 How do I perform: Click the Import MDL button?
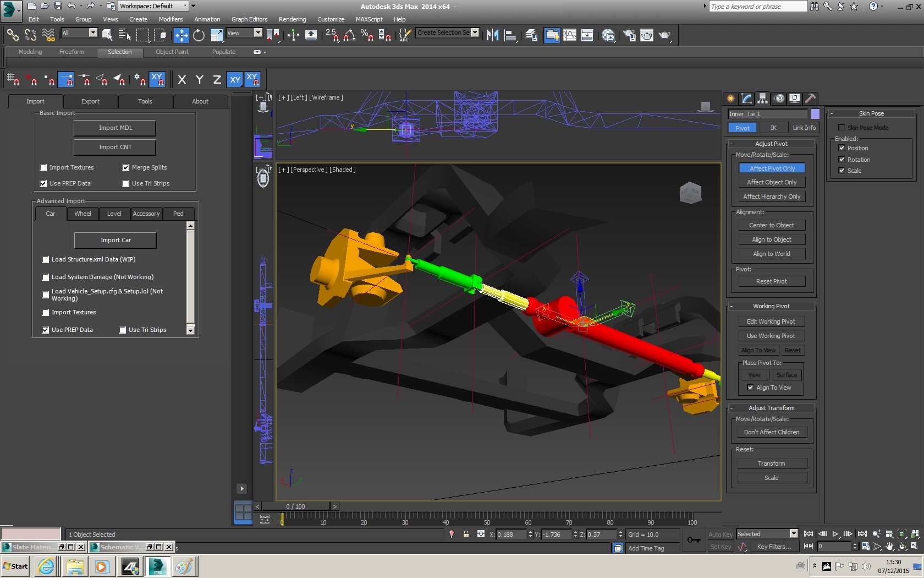point(115,128)
